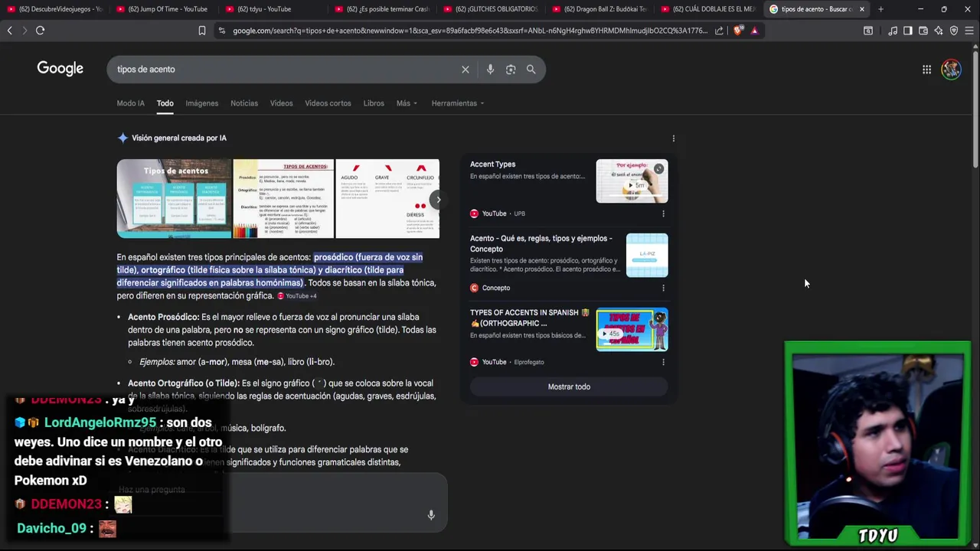Viewport: 980px width, 551px height.
Task: Click the Mostrar todo button
Action: [x=569, y=387]
